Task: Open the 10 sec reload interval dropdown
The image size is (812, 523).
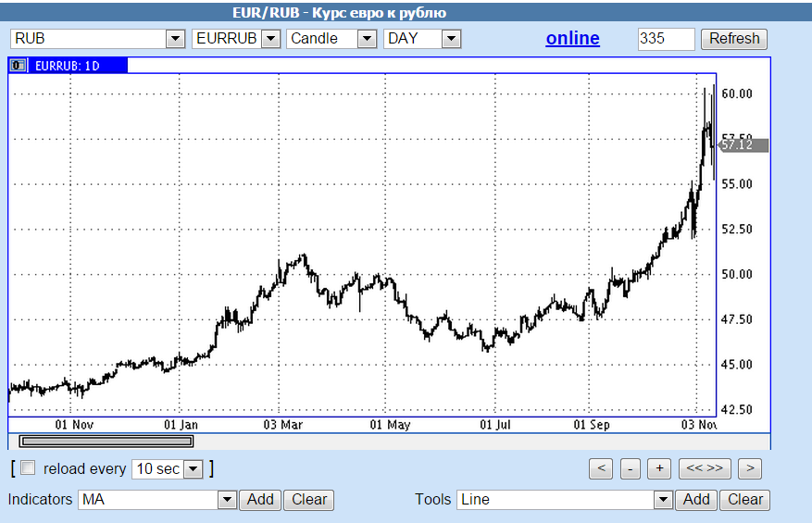Action: [193, 469]
